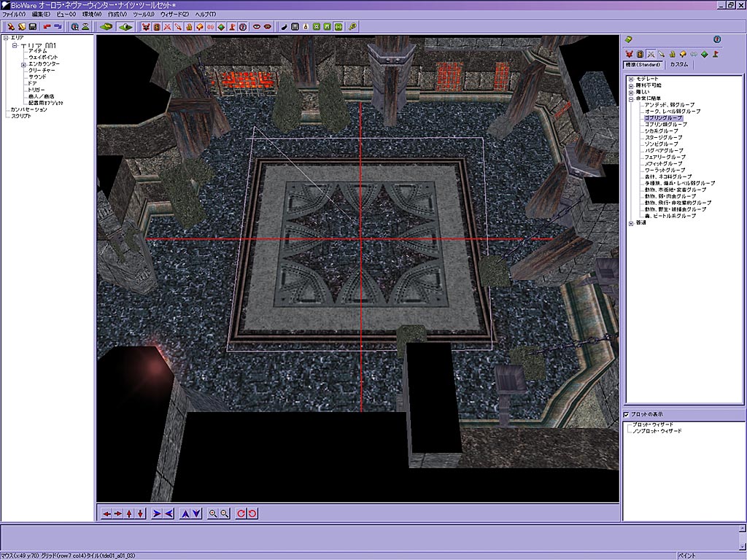The image size is (747, 560).
Task: Open the ファイル menu
Action: (13, 14)
